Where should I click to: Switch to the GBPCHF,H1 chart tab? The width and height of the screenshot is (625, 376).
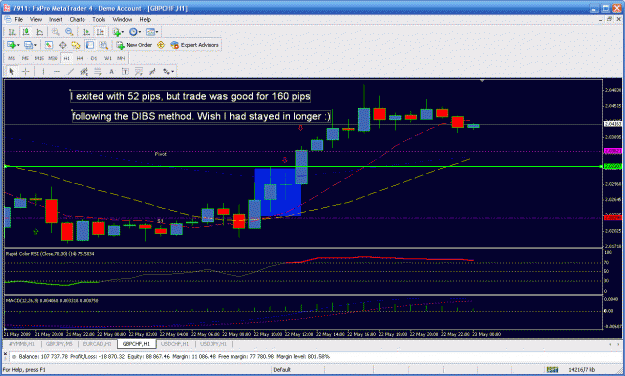click(x=136, y=344)
